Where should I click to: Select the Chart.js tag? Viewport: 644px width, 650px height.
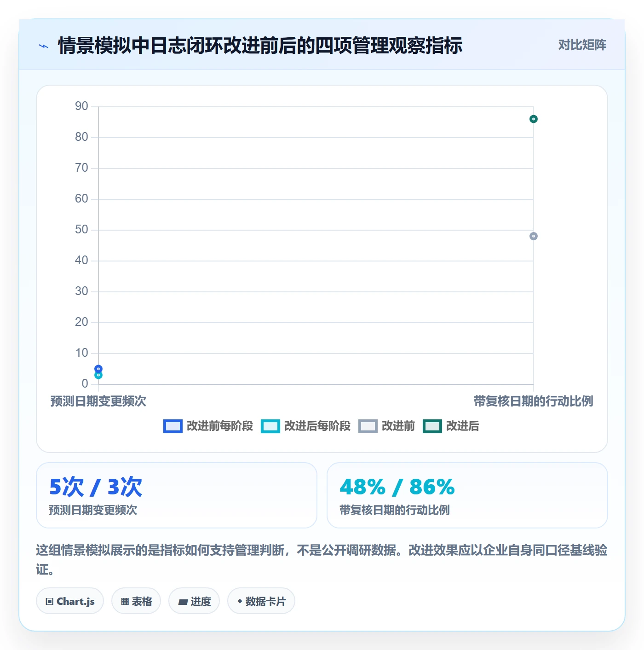pyautogui.click(x=70, y=601)
